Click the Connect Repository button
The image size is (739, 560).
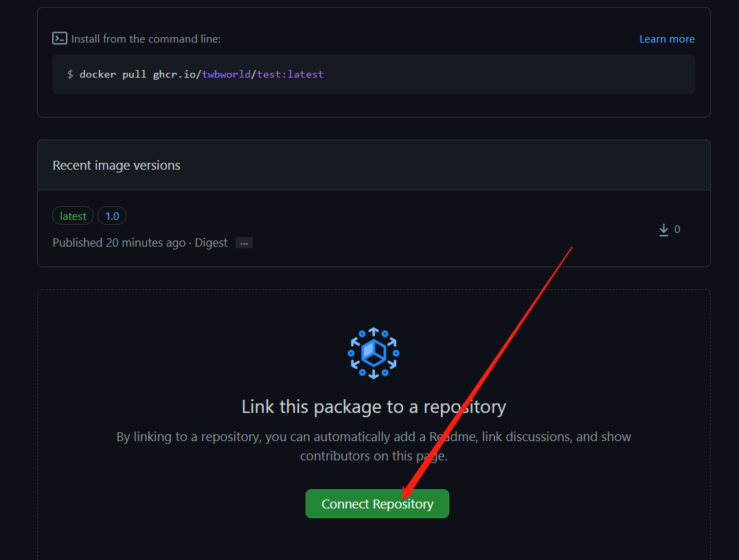point(377,504)
